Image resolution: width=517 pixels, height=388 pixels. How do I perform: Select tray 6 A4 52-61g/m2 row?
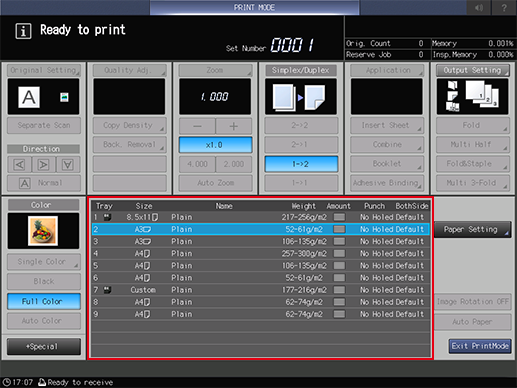[x=261, y=278]
